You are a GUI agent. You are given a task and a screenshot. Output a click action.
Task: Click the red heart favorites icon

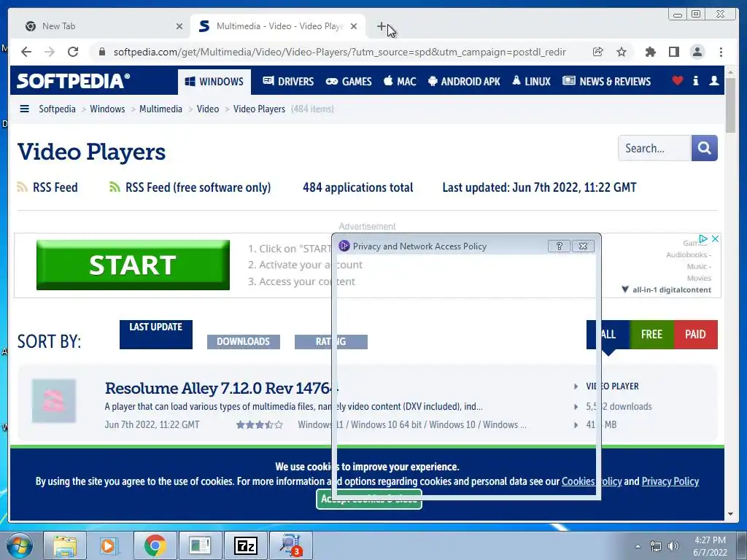tap(677, 80)
